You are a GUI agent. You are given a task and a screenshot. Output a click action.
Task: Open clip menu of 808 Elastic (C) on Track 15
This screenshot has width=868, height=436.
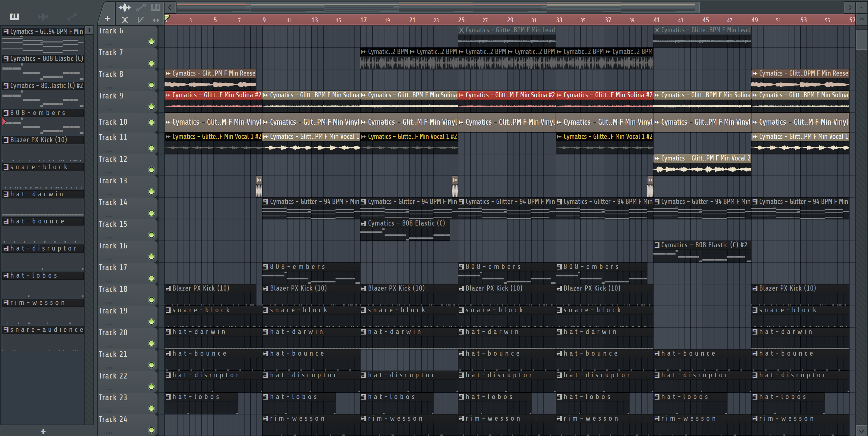363,223
